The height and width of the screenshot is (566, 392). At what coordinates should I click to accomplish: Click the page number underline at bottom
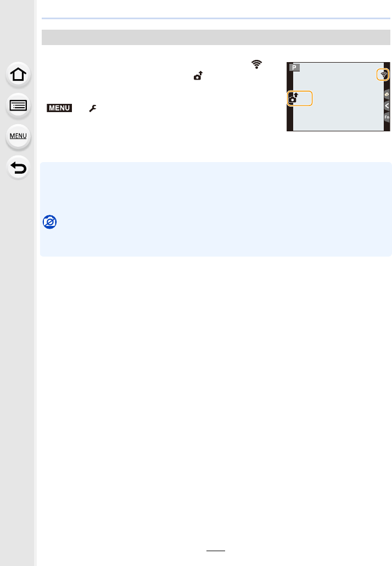pyautogui.click(x=216, y=551)
